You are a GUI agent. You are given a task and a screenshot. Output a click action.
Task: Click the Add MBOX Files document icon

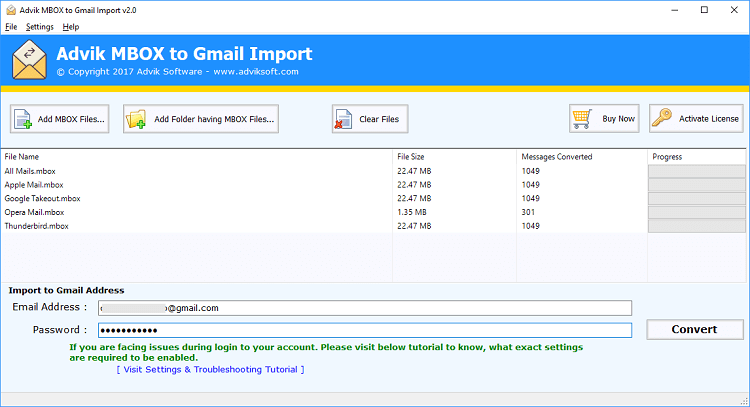tap(23, 119)
